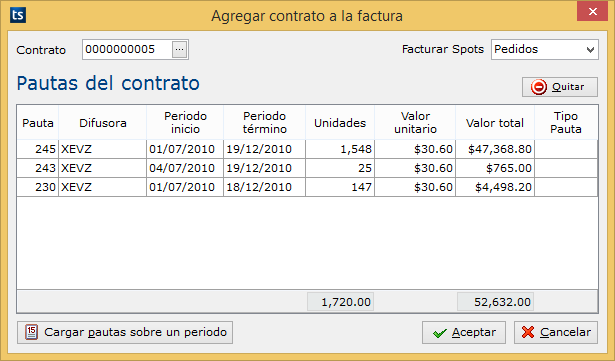Select row with pauta 243

coord(307,168)
